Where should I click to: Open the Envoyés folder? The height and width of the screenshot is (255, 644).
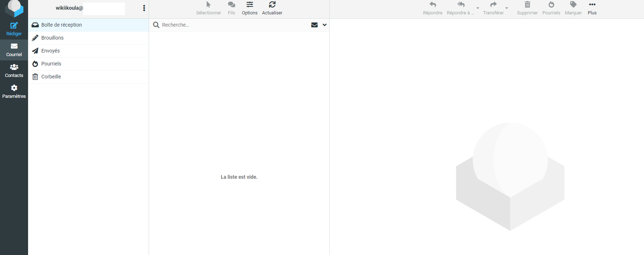(88, 51)
